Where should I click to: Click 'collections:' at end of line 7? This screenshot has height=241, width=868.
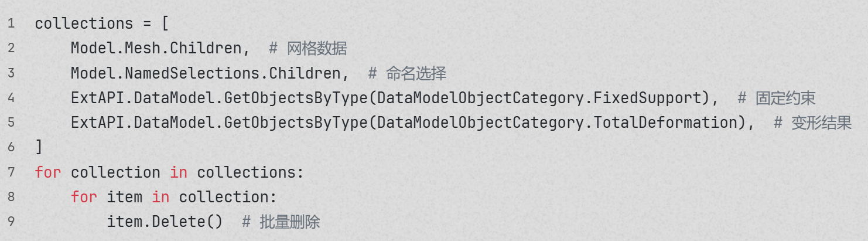coord(251,172)
